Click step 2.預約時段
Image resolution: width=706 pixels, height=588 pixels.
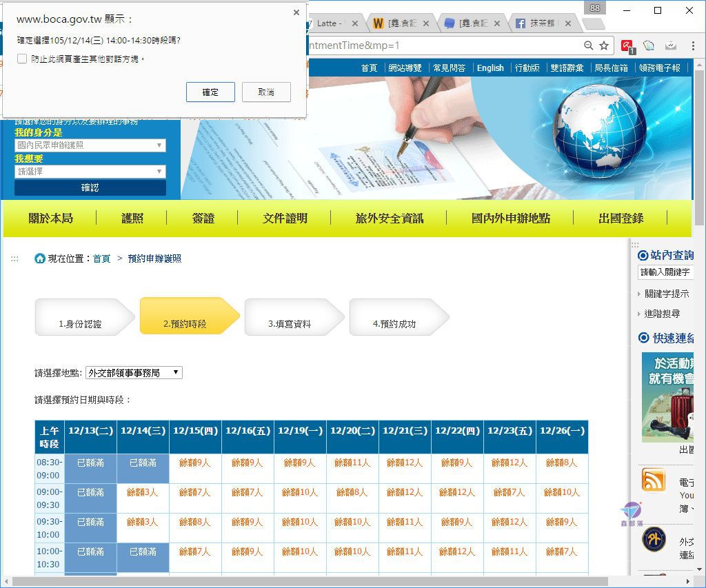point(190,316)
